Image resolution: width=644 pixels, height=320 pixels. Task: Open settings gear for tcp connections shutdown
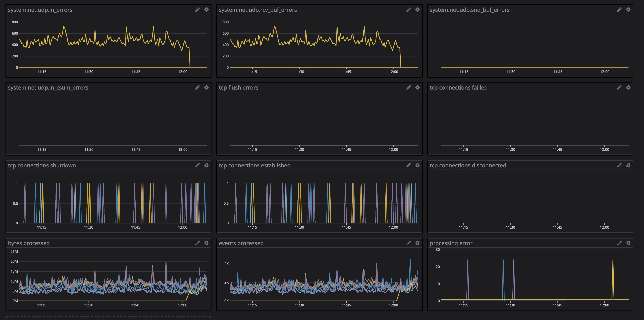click(206, 165)
